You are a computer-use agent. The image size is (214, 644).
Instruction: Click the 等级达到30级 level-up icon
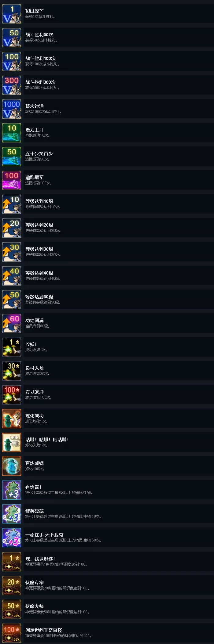12,252
